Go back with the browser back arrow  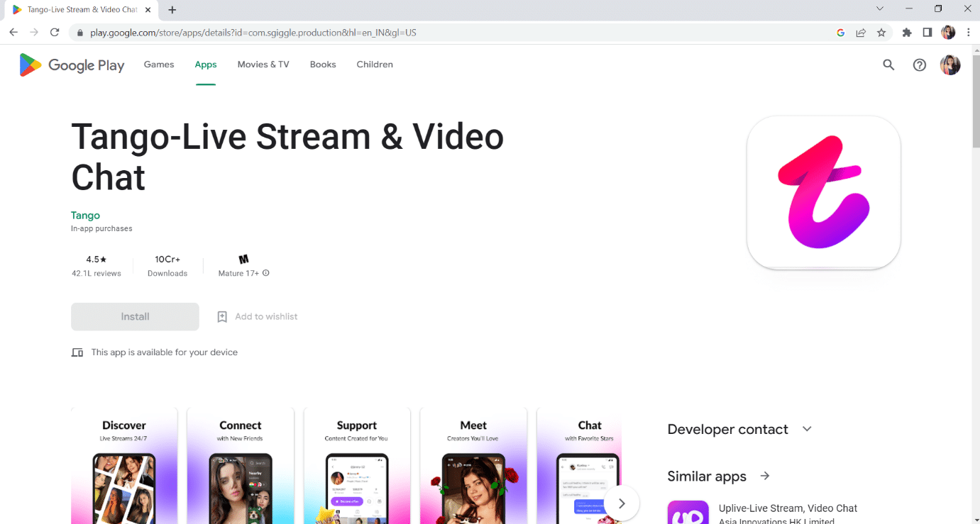13,33
